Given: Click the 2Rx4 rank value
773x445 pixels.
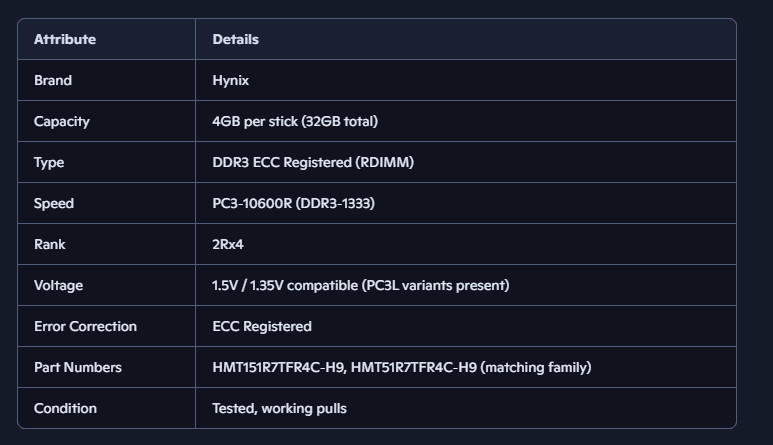Looking at the screenshot, I should pyautogui.click(x=228, y=244).
